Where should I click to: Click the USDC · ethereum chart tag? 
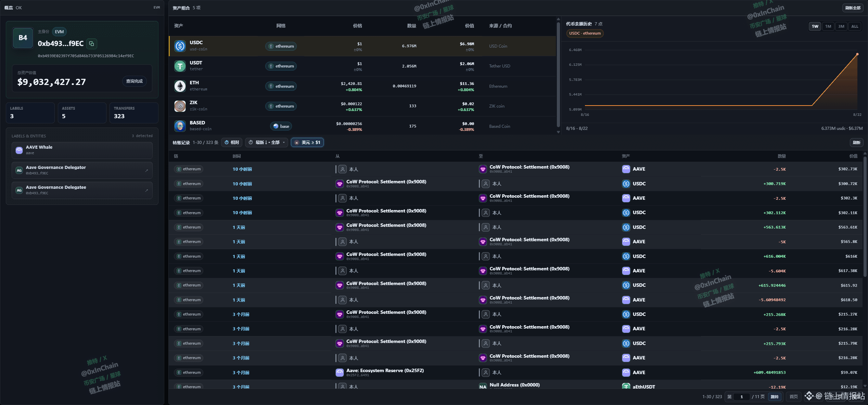coord(585,33)
